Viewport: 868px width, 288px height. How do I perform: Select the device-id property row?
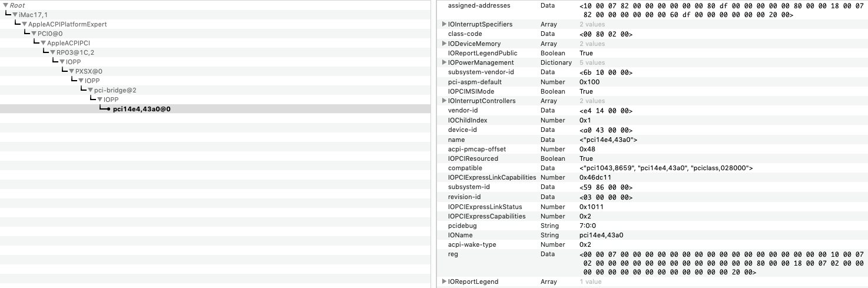463,130
